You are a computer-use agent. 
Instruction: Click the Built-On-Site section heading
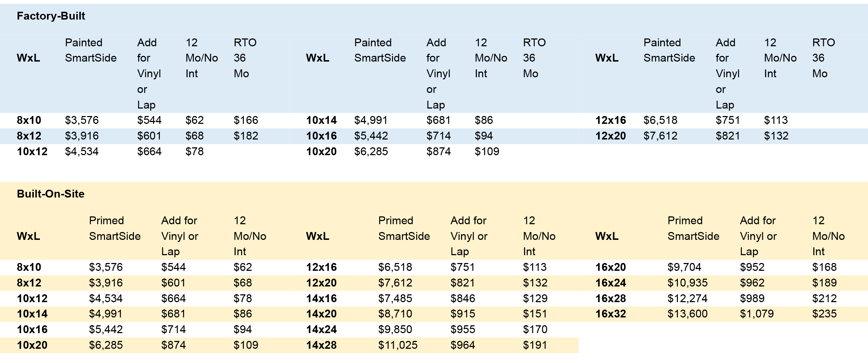click(x=51, y=194)
